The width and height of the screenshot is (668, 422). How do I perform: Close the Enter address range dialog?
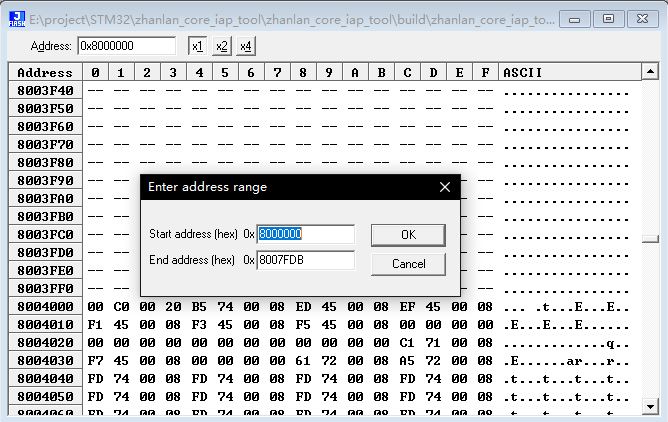[x=445, y=187]
